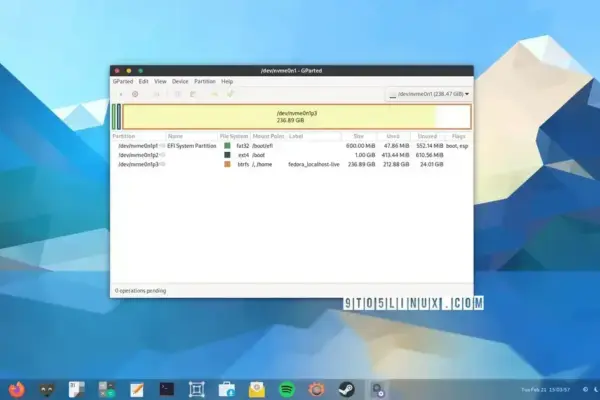
Task: Click the Copy partition toolbar icon
Action: tap(178, 94)
